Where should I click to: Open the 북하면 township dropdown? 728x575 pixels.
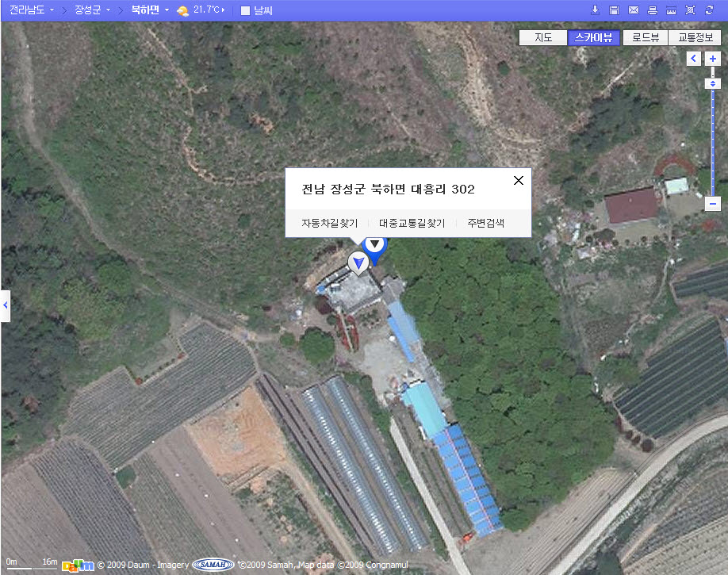pyautogui.click(x=150, y=10)
